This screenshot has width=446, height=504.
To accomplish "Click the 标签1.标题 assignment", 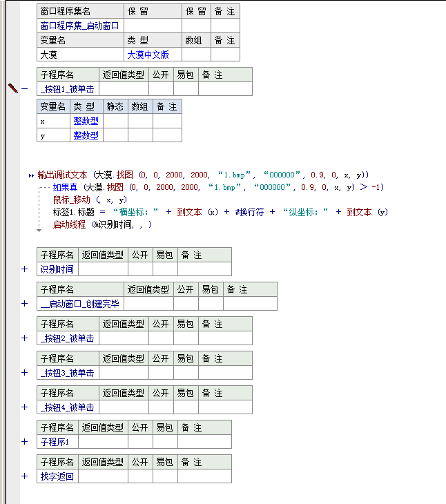I will [x=74, y=212].
